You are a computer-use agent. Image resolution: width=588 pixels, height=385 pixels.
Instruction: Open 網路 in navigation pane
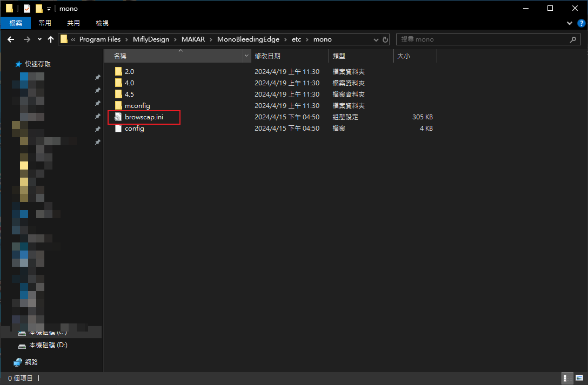pyautogui.click(x=31, y=362)
